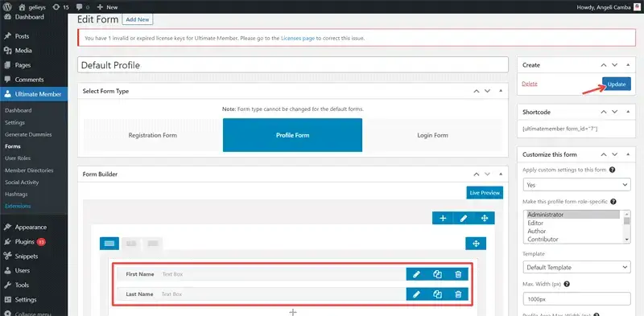Image resolution: width=644 pixels, height=316 pixels.
Task: Go to Ultimate Member Settings submenu
Action: (x=14, y=122)
